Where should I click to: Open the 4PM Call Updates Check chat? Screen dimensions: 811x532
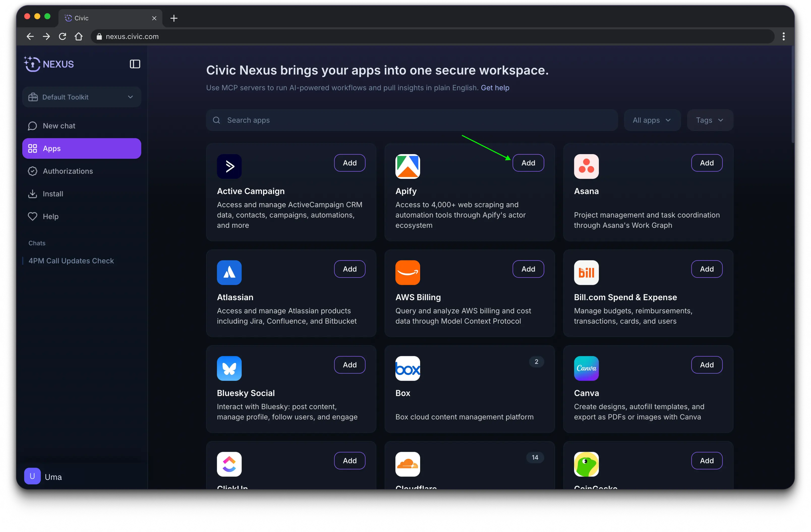[71, 261]
